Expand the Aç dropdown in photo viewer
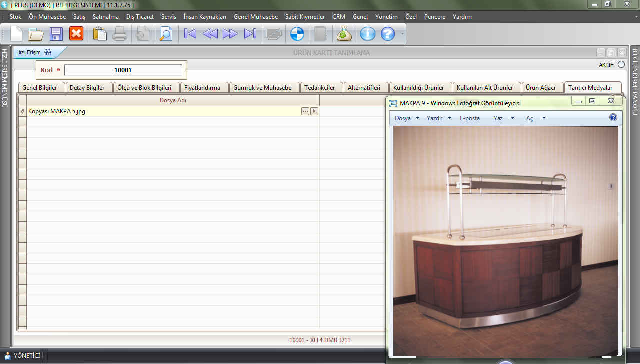This screenshot has width=640, height=364. tap(536, 118)
